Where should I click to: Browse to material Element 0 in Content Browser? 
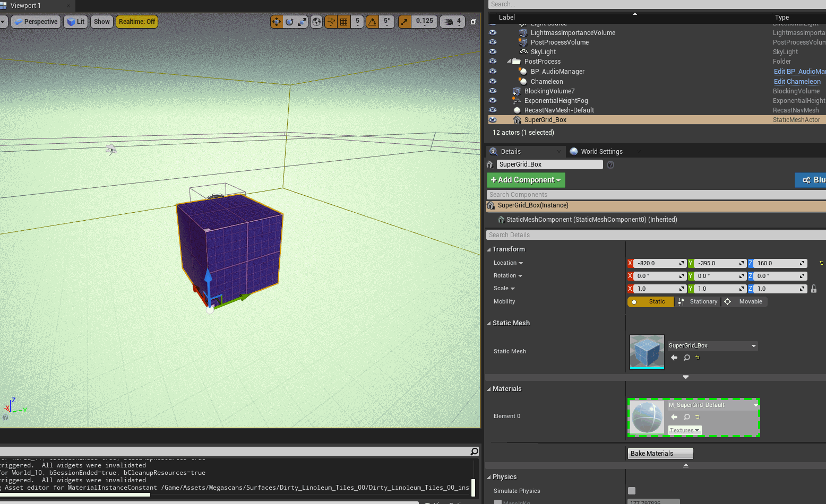tap(687, 417)
